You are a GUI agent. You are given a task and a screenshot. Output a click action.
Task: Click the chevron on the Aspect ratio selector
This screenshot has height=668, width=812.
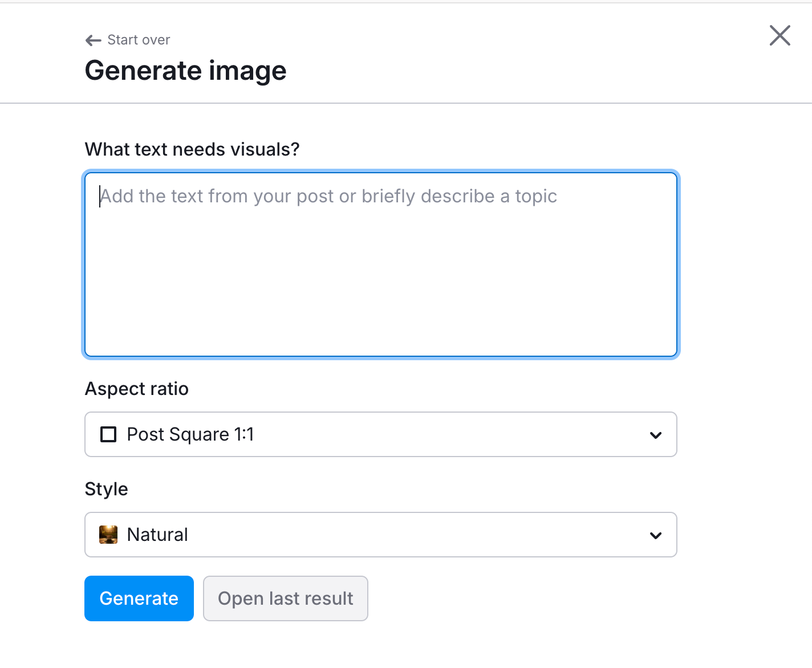655,434
